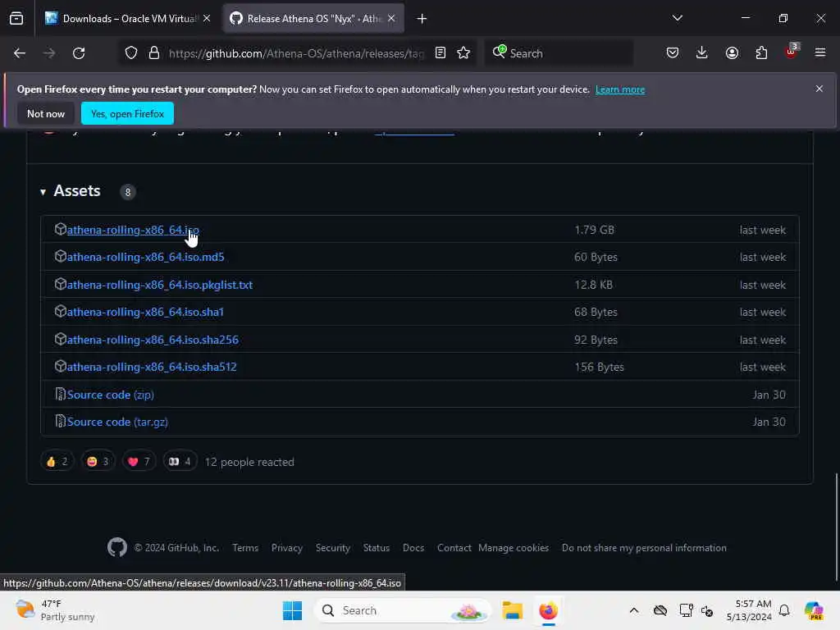Download Source code (zip)
This screenshot has height=630, width=840.
pyautogui.click(x=111, y=395)
